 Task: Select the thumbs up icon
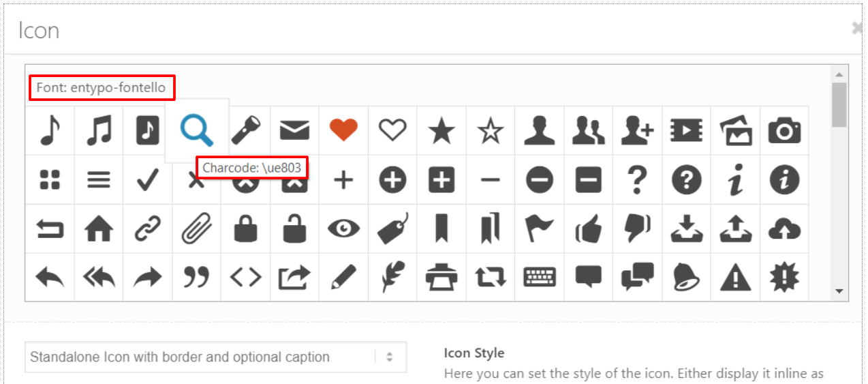(588, 229)
